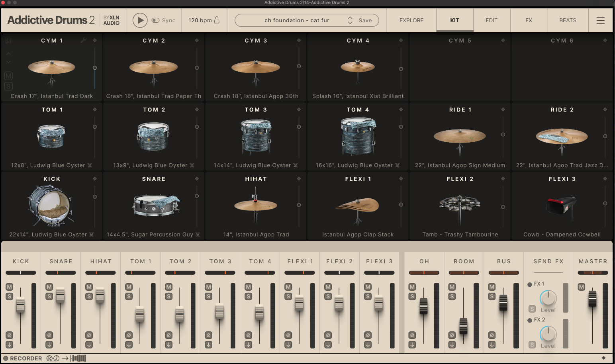615x364 pixels.
Task: Open the TOM 1 diamond menu
Action: 95,110
